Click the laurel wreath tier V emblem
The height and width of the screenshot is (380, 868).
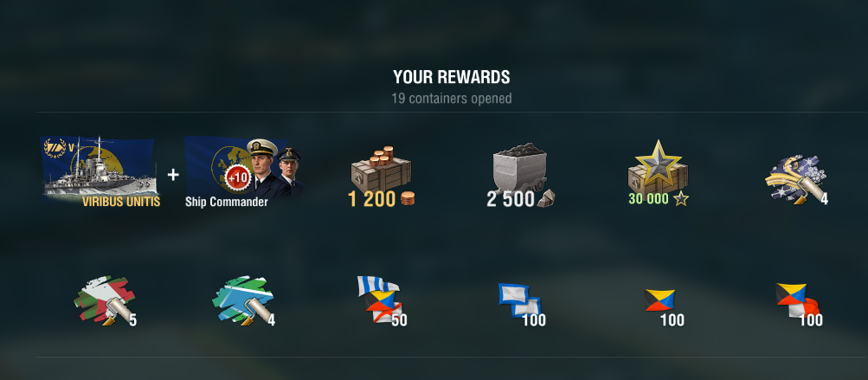coord(55,149)
